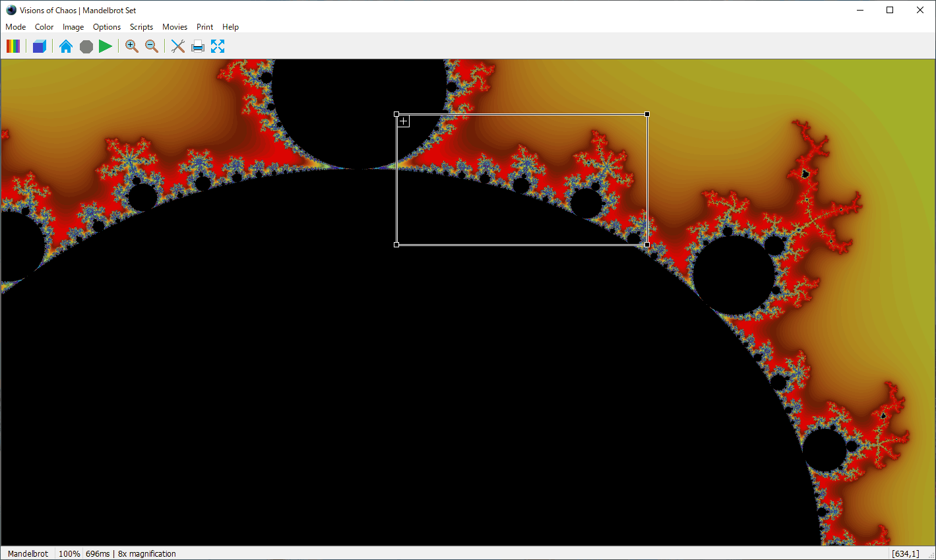Viewport: 936px width, 560px height.
Task: Open settings with the wrench and screwdriver icon
Action: click(178, 46)
